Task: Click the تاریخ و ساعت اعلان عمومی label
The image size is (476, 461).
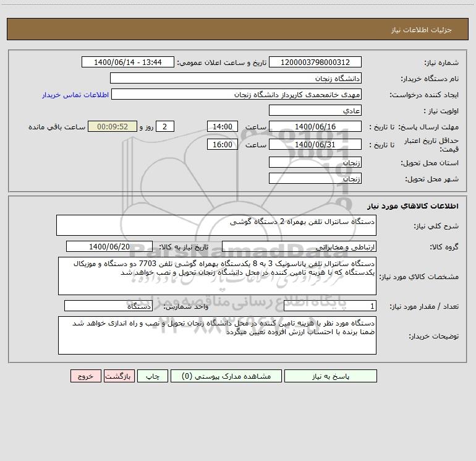Action: pos(221,63)
